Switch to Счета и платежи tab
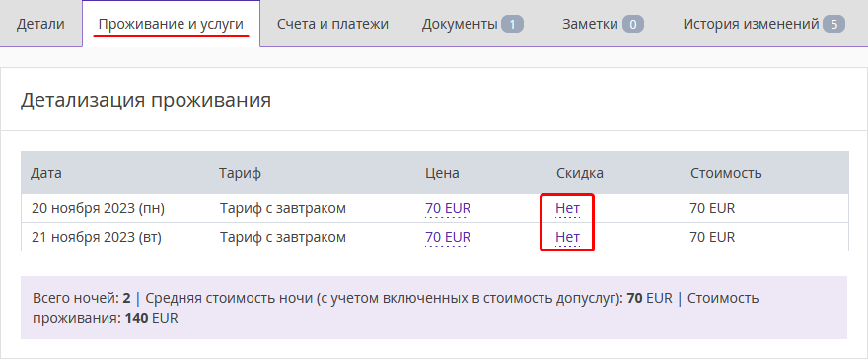 pos(332,24)
